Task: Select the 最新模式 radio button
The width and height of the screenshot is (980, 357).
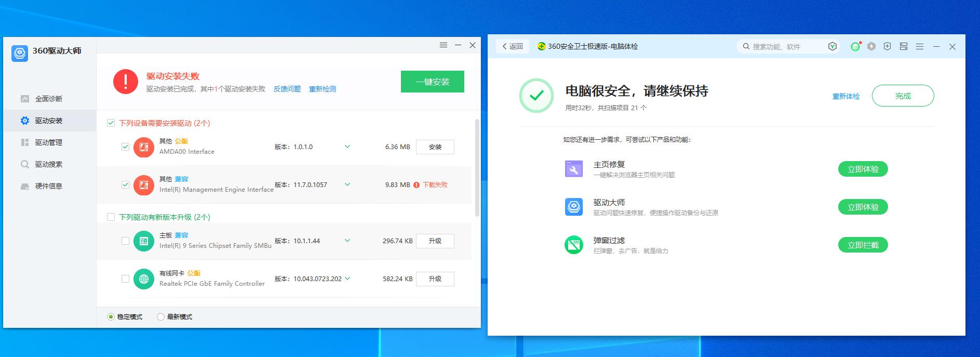Action: tap(160, 317)
